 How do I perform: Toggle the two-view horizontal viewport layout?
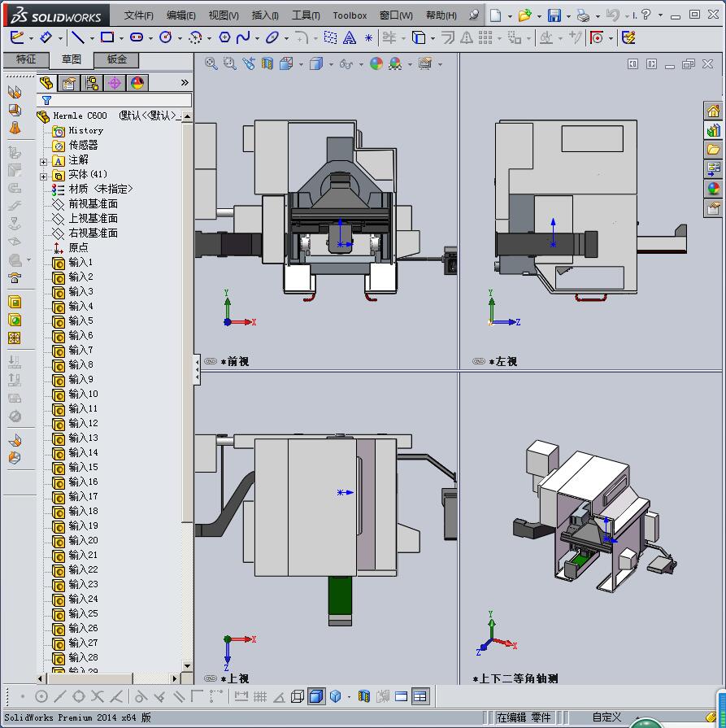[x=402, y=696]
